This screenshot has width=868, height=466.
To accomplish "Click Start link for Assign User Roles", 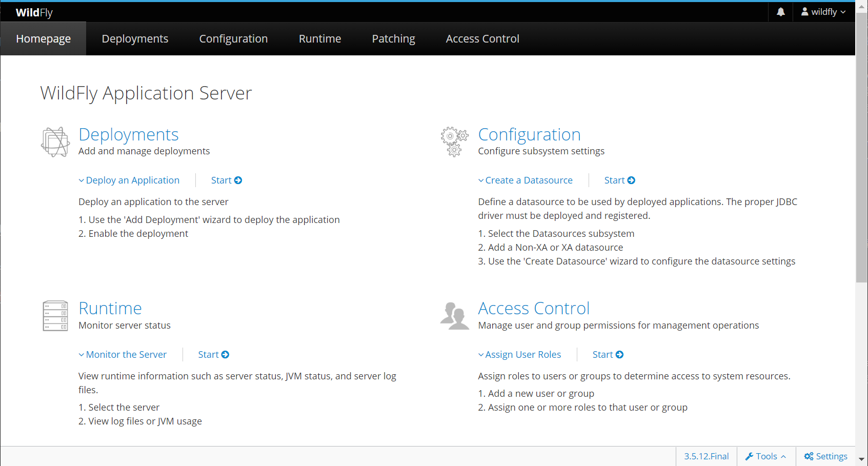I will pyautogui.click(x=608, y=355).
